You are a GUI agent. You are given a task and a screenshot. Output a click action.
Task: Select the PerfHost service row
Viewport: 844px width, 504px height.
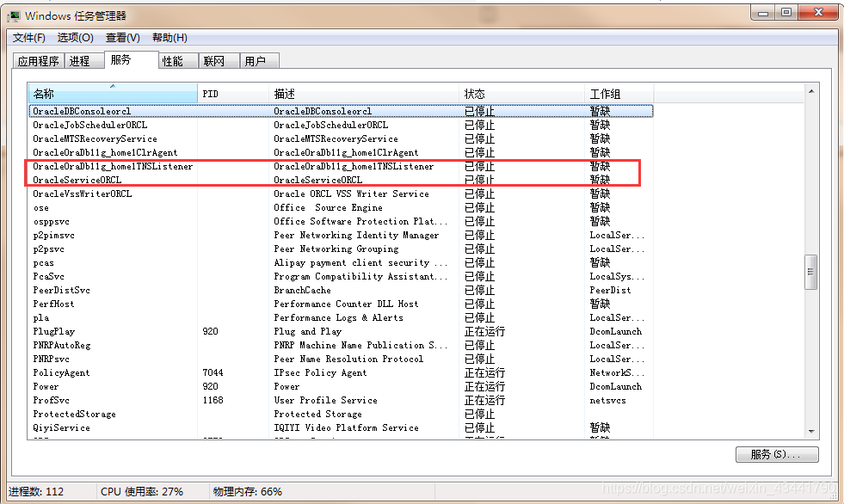(341, 304)
